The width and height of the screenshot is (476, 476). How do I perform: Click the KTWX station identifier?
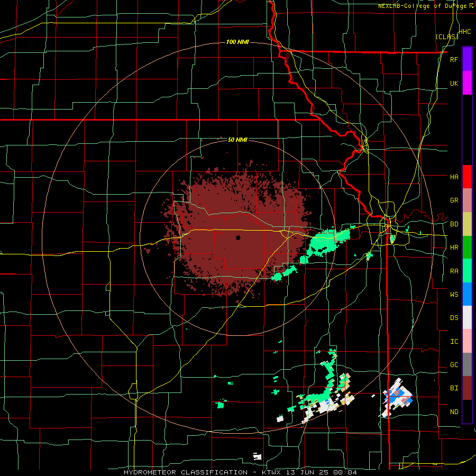(270, 472)
